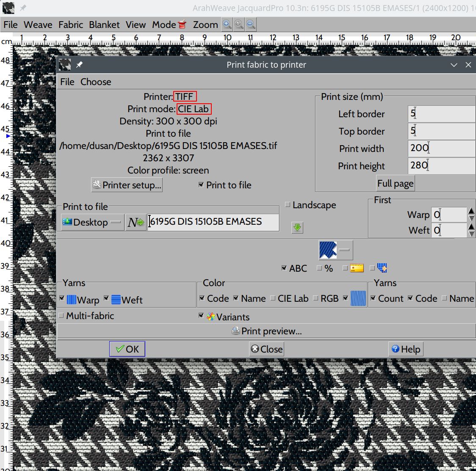The height and width of the screenshot is (471, 476).
Task: Enable the Multi-fabric checkbox
Action: 61,316
